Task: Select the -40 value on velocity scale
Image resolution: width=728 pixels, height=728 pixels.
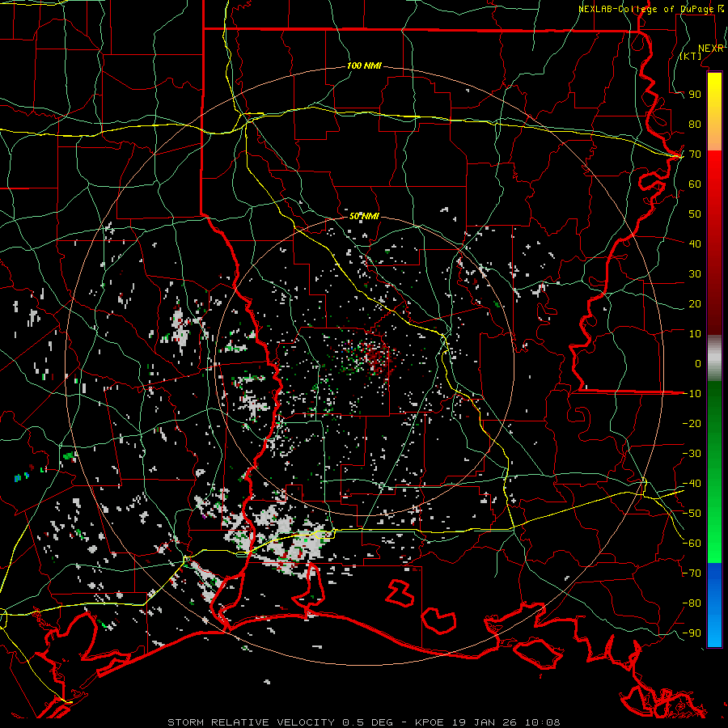Action: pos(692,484)
